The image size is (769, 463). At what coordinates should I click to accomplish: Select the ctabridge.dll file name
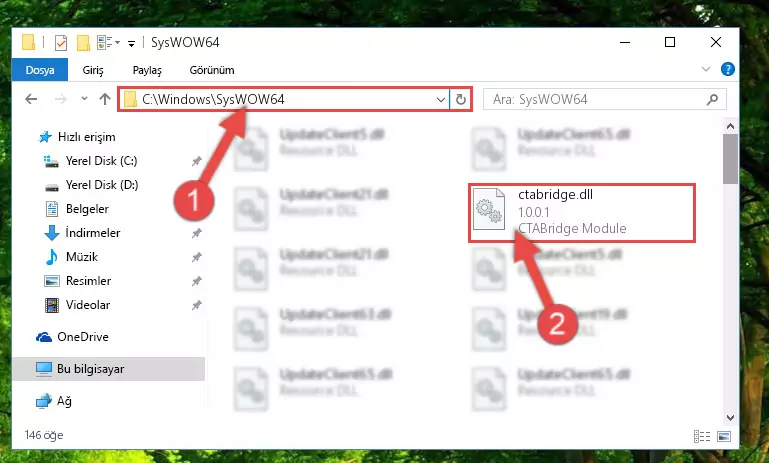click(556, 195)
